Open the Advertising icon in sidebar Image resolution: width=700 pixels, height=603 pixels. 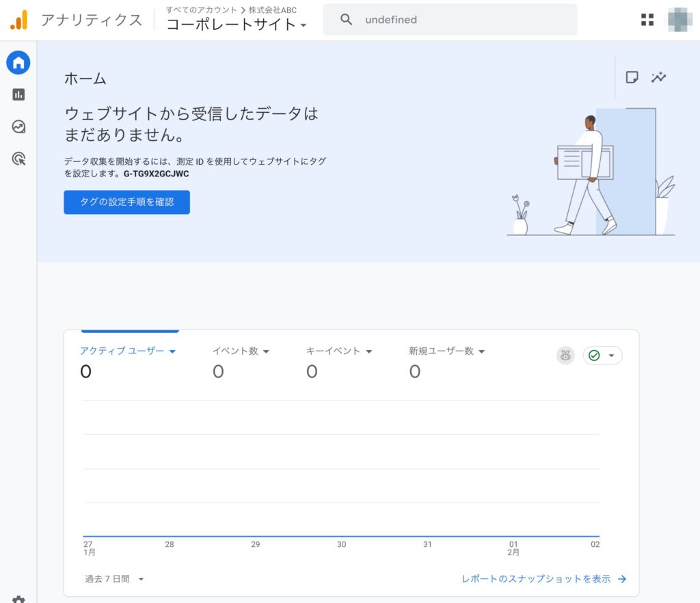pyautogui.click(x=18, y=159)
